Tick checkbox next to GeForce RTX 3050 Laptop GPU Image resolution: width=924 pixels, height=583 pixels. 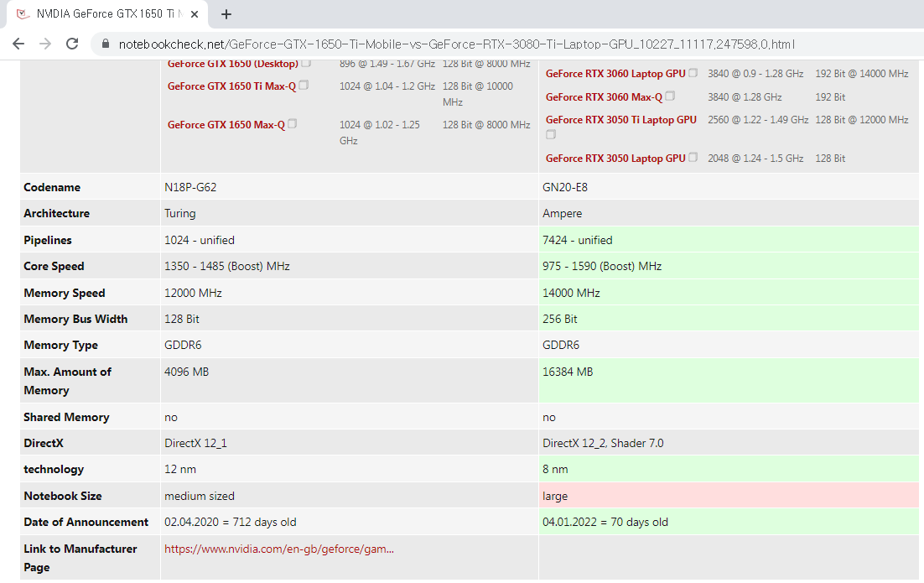click(x=693, y=158)
